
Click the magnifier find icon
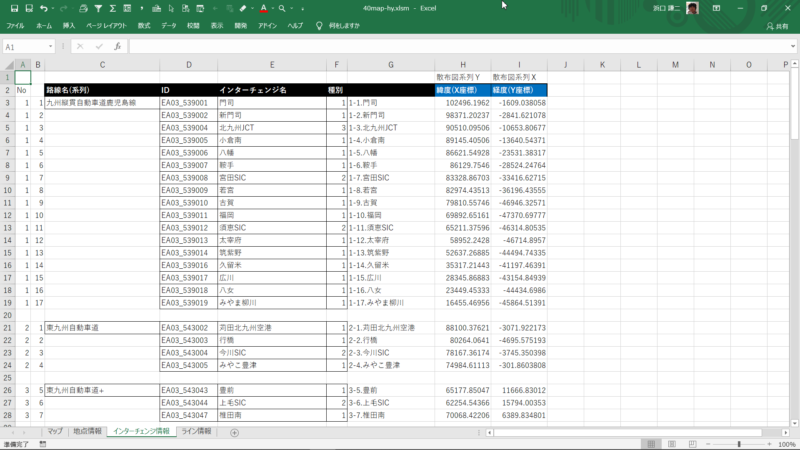point(282,8)
